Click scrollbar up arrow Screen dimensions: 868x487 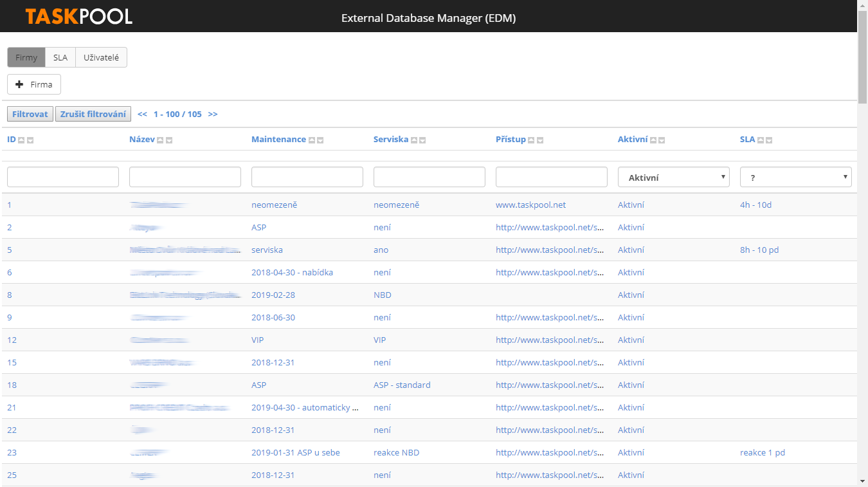coord(862,5)
